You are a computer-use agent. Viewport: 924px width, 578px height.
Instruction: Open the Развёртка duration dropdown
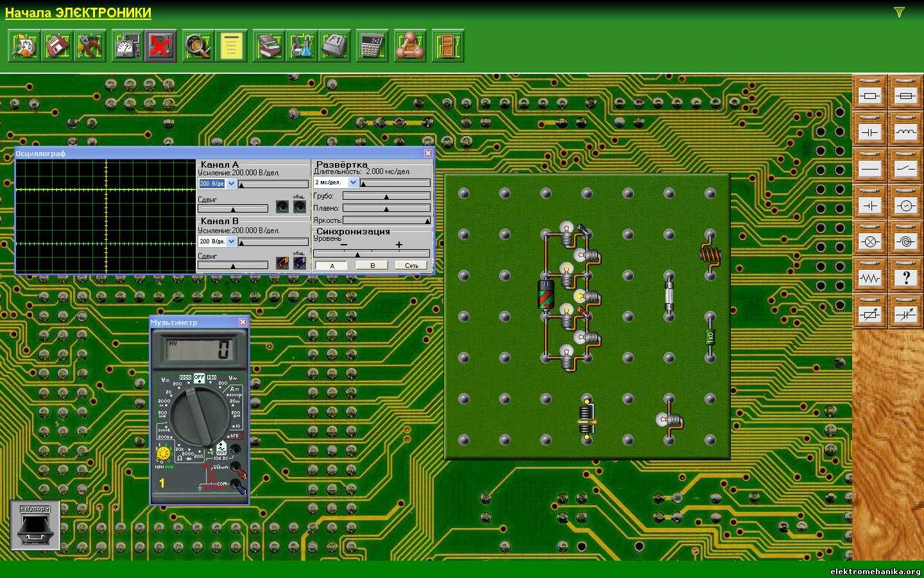coord(352,182)
